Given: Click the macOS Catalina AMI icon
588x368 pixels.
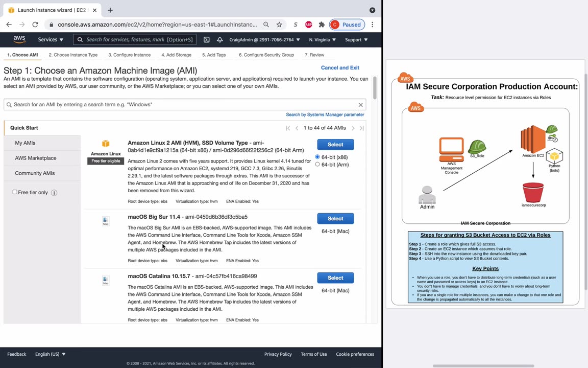Looking at the screenshot, I should click(106, 280).
